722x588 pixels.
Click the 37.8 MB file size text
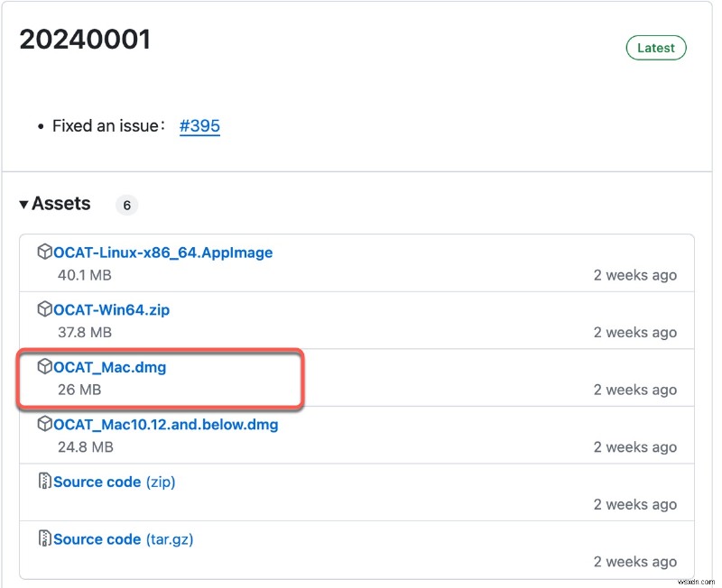[x=85, y=332]
